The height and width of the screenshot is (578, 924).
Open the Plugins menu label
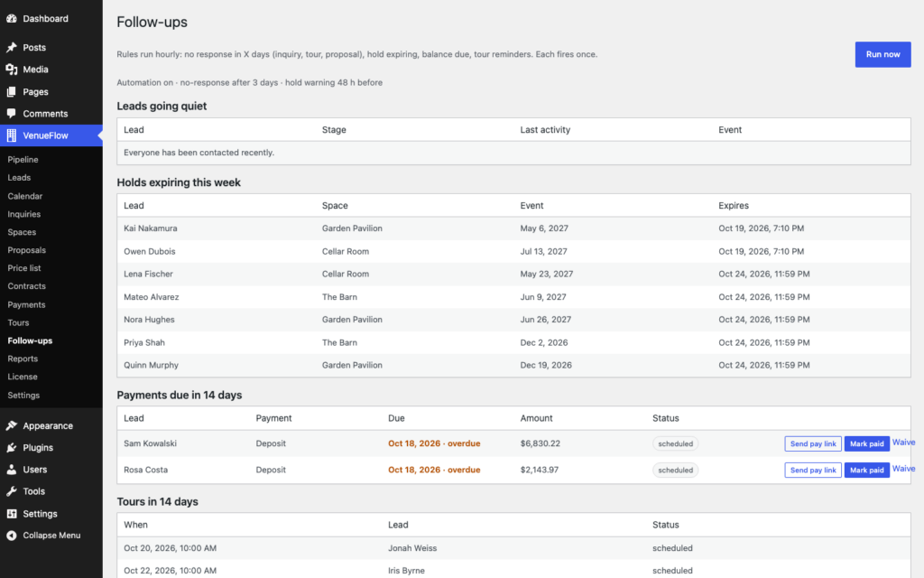click(x=38, y=448)
